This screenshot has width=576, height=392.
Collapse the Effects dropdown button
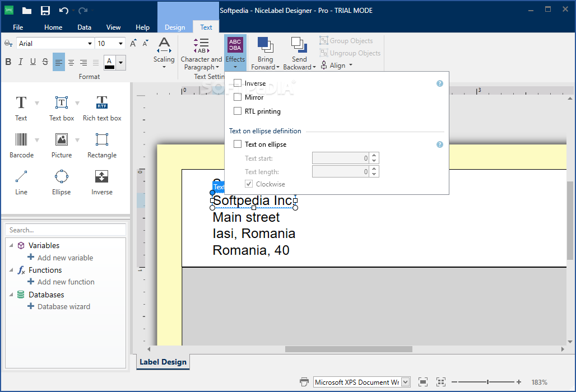coord(235,53)
